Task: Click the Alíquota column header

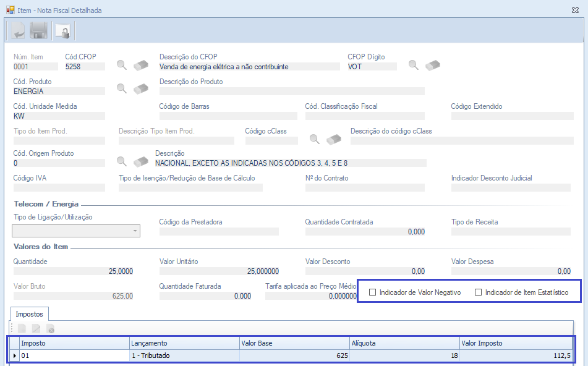Action: tap(404, 343)
